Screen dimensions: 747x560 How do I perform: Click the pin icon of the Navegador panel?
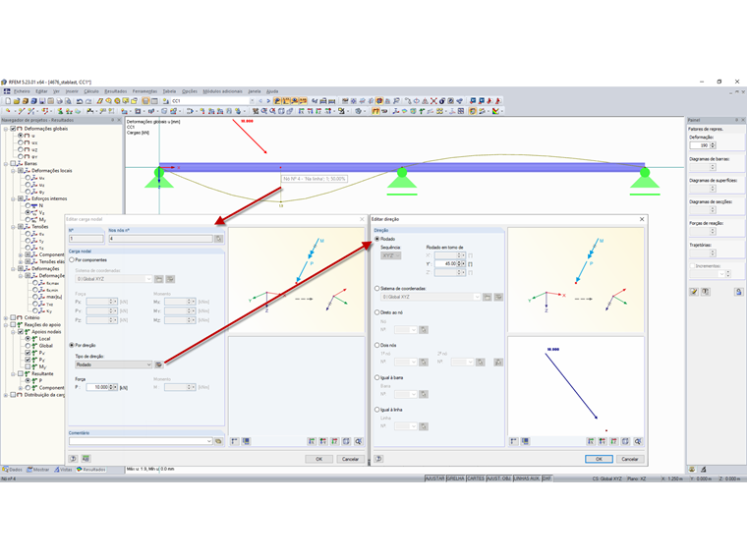coord(113,120)
